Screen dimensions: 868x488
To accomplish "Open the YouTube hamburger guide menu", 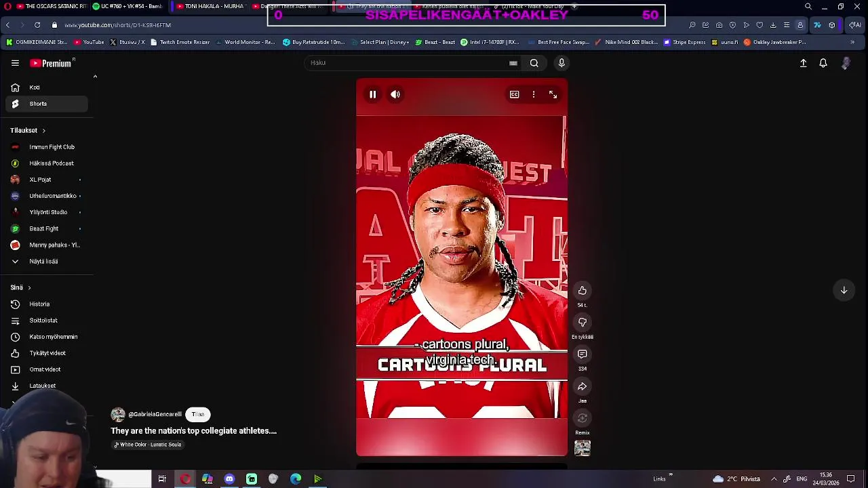I will tap(15, 63).
